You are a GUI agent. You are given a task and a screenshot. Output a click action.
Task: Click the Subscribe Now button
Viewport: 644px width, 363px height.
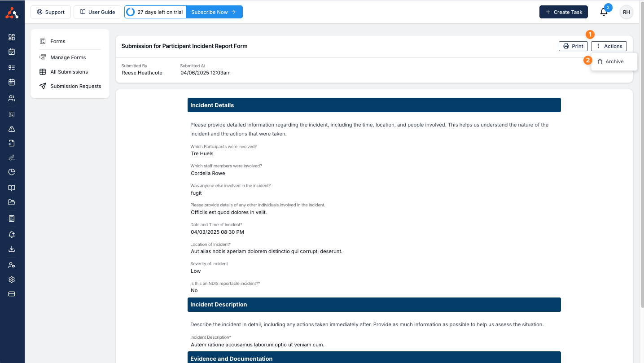(x=214, y=12)
